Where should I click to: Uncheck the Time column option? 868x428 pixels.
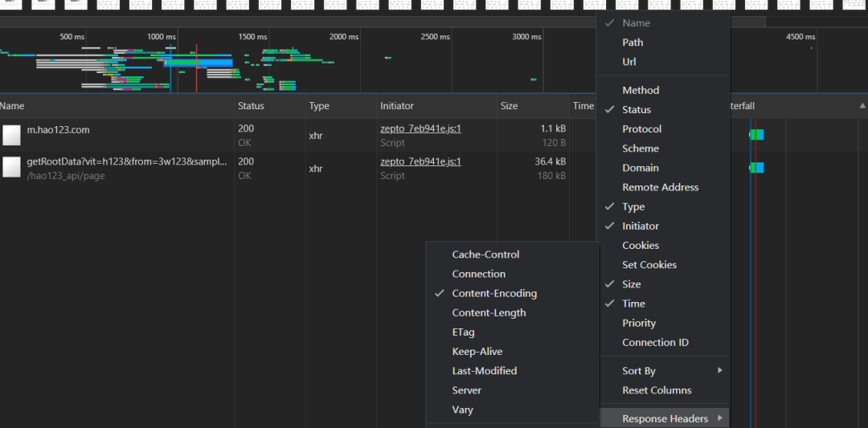click(x=663, y=303)
